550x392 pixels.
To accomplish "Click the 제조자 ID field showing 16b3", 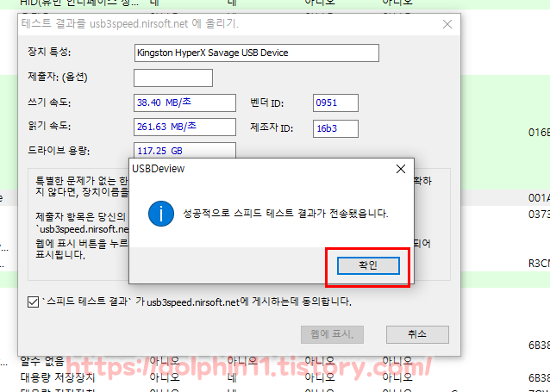I will pyautogui.click(x=335, y=128).
